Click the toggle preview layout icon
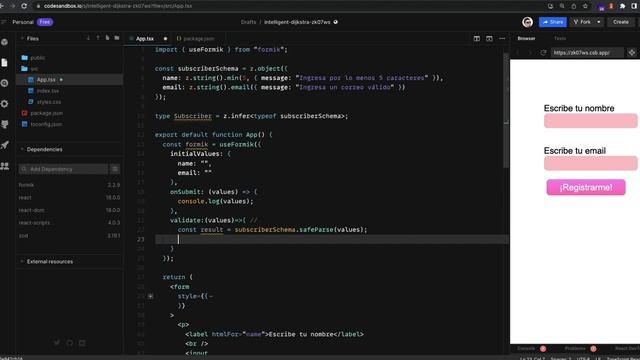 [489, 38]
